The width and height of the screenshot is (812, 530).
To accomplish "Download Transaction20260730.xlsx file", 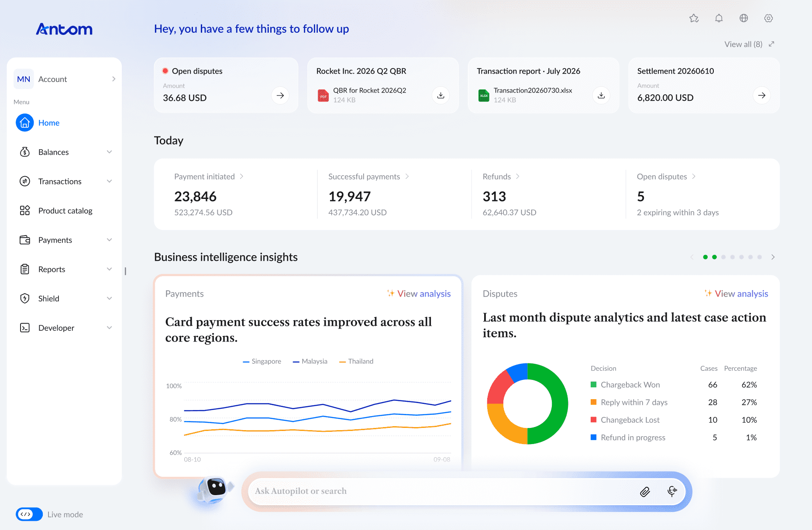I will [x=601, y=95].
